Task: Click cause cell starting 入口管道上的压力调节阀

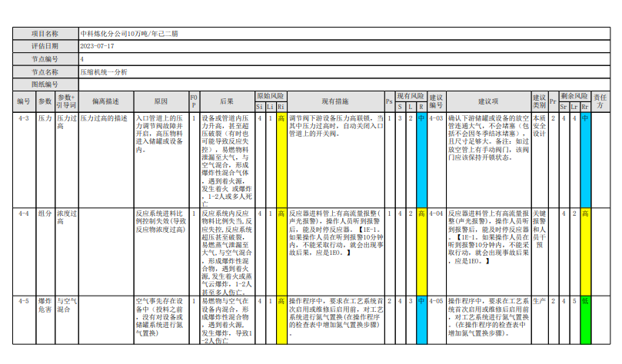Action: [x=161, y=160]
